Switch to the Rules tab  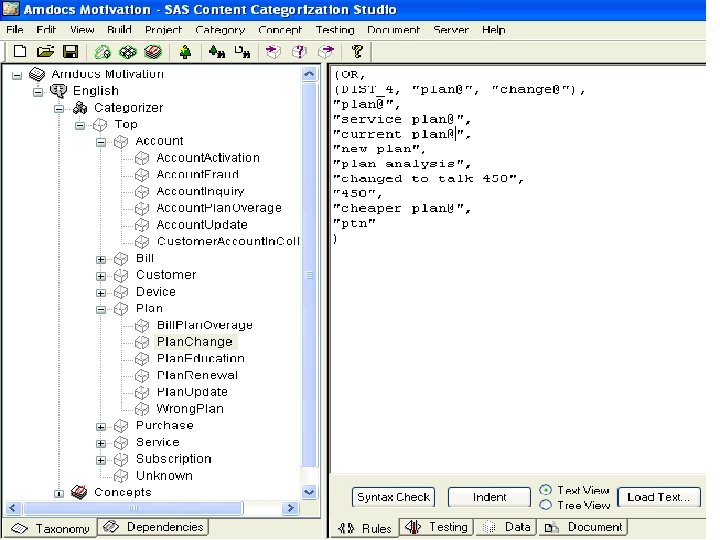(365, 529)
